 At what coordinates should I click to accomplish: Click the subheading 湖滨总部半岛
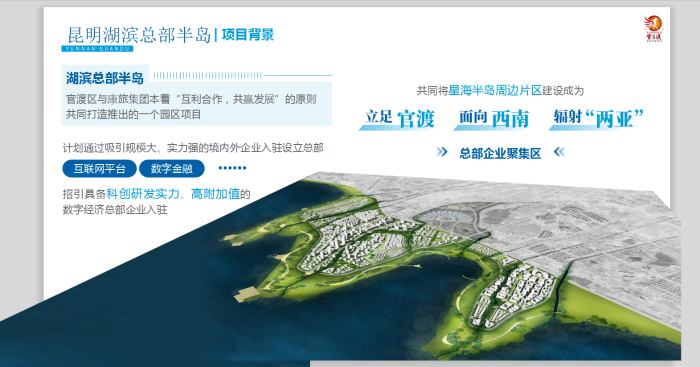105,78
